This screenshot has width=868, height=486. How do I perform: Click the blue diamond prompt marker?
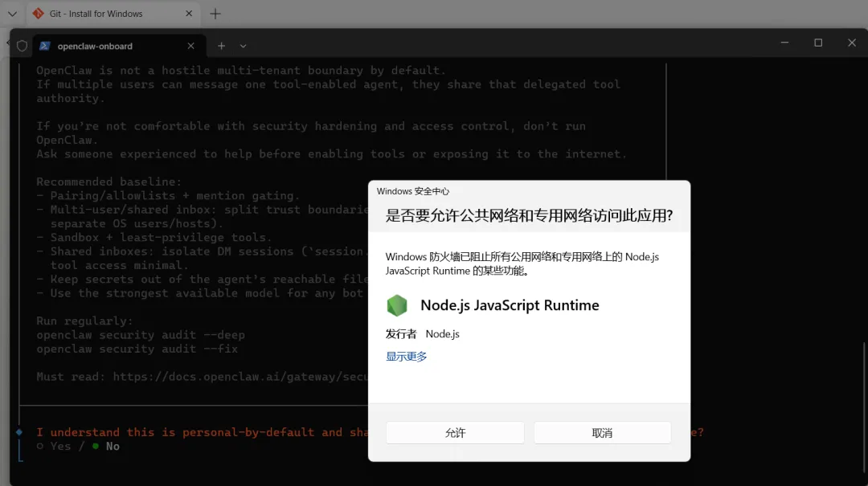tap(19, 431)
